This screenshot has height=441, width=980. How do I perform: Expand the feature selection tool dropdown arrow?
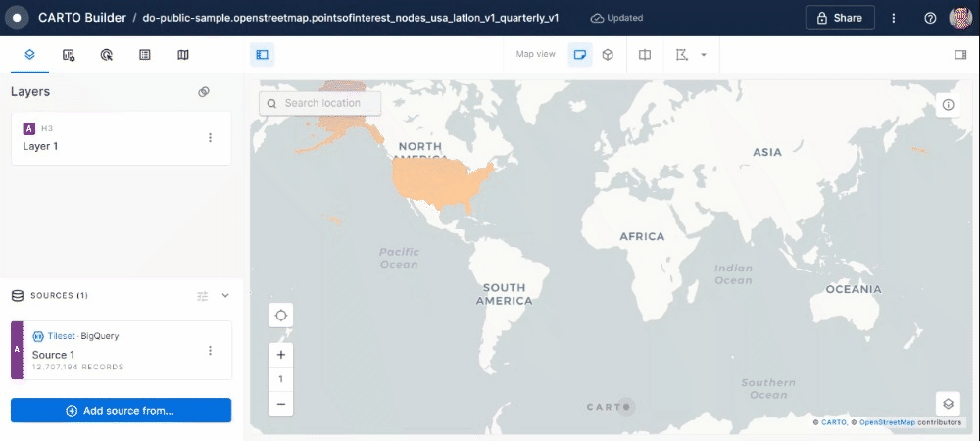coord(704,55)
